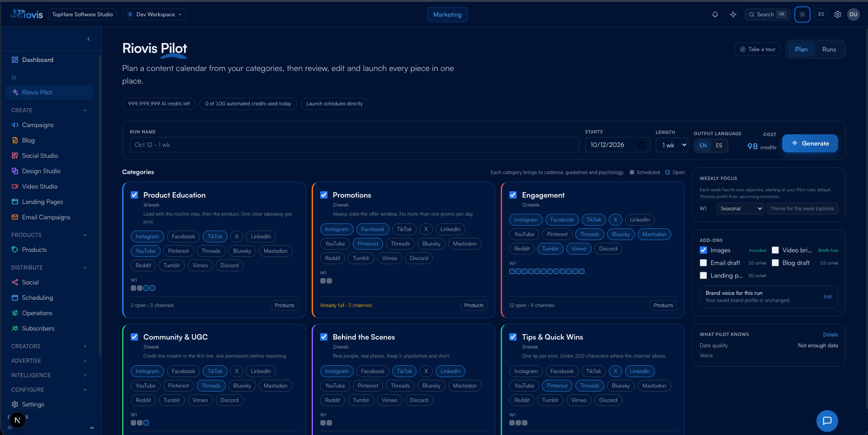Open the Length 1 wk dropdown

point(672,145)
